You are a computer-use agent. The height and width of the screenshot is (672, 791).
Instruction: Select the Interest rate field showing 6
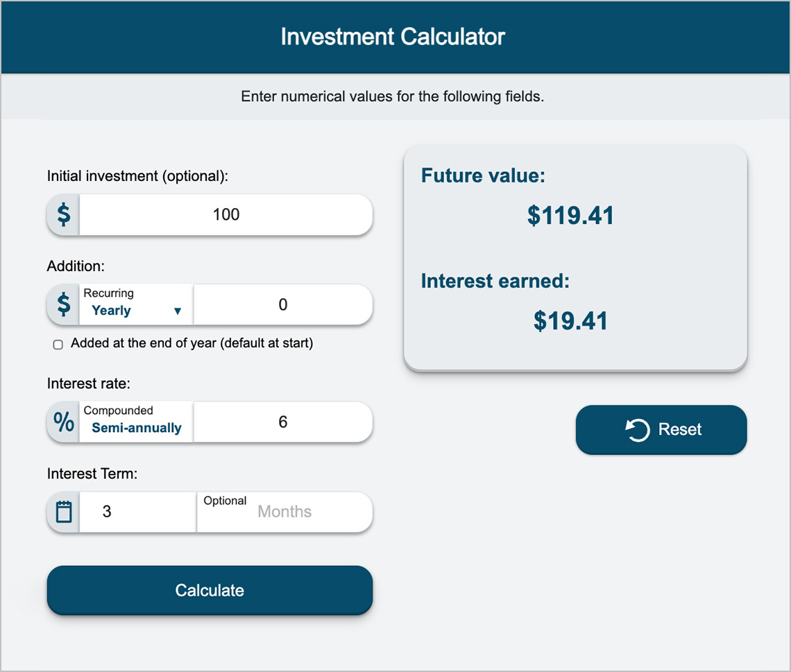pos(282,422)
